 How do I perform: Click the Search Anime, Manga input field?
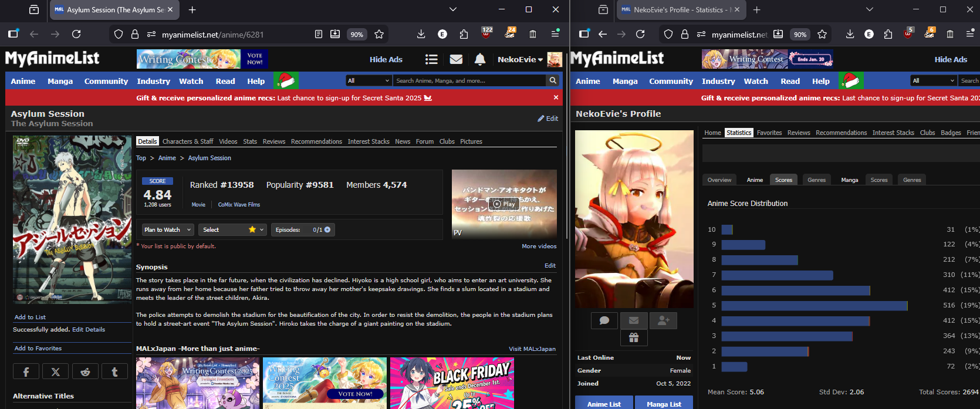coord(469,80)
